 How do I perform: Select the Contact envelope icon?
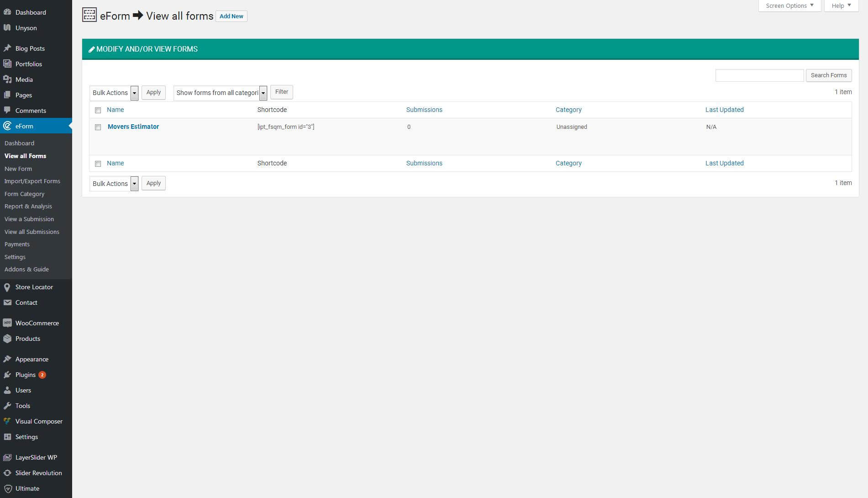[x=7, y=302]
